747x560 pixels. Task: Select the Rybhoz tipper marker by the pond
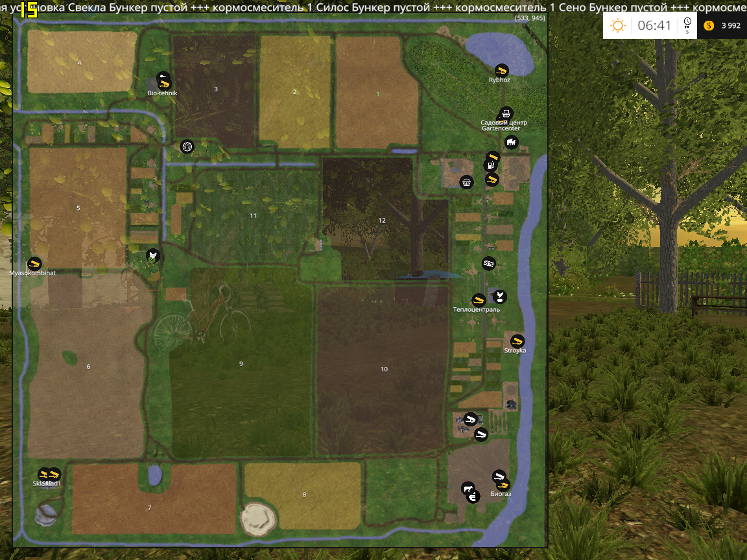click(501, 71)
